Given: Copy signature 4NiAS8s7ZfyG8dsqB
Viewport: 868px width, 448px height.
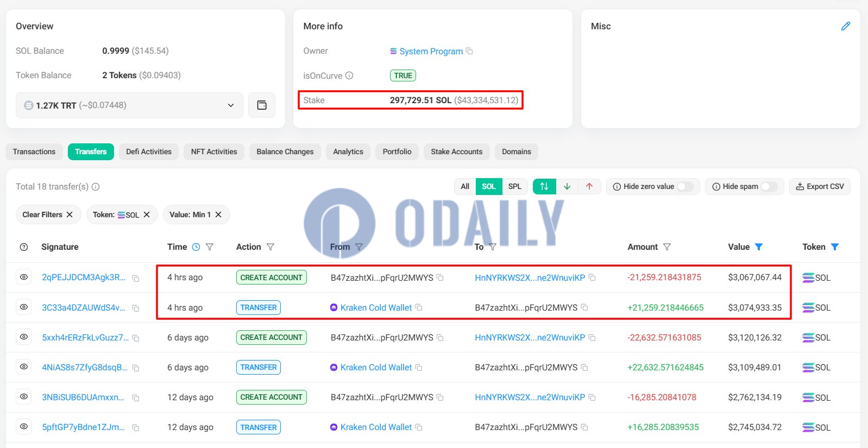Looking at the screenshot, I should coord(136,368).
